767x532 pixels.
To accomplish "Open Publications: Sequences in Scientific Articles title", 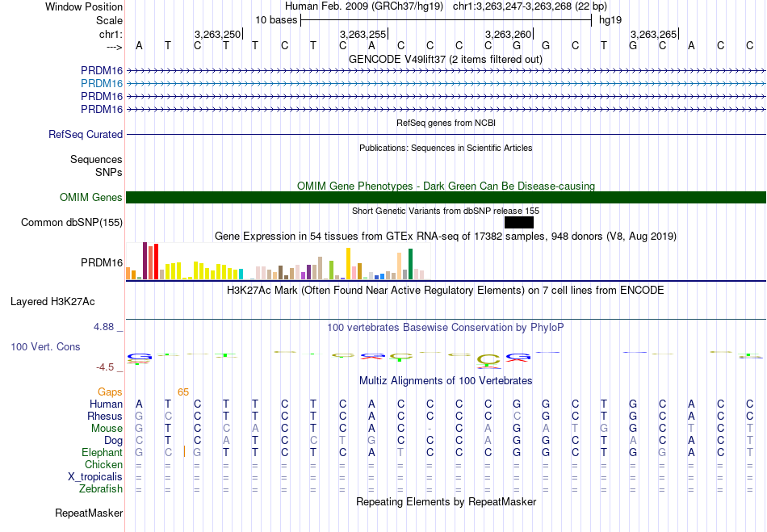I will pyautogui.click(x=446, y=148).
